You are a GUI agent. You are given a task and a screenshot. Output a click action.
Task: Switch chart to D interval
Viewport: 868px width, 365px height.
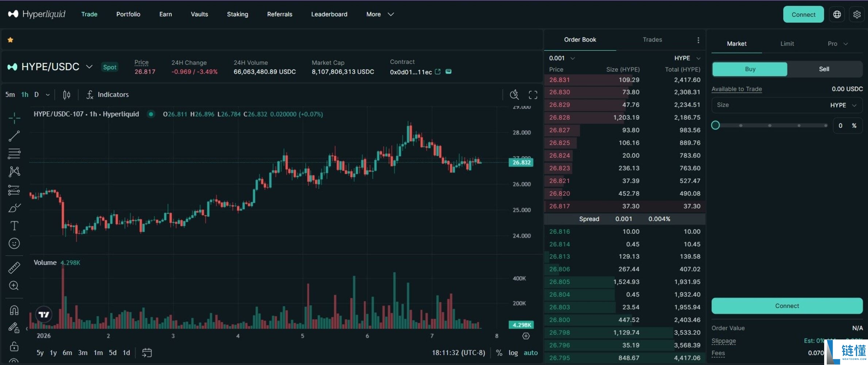tap(37, 95)
